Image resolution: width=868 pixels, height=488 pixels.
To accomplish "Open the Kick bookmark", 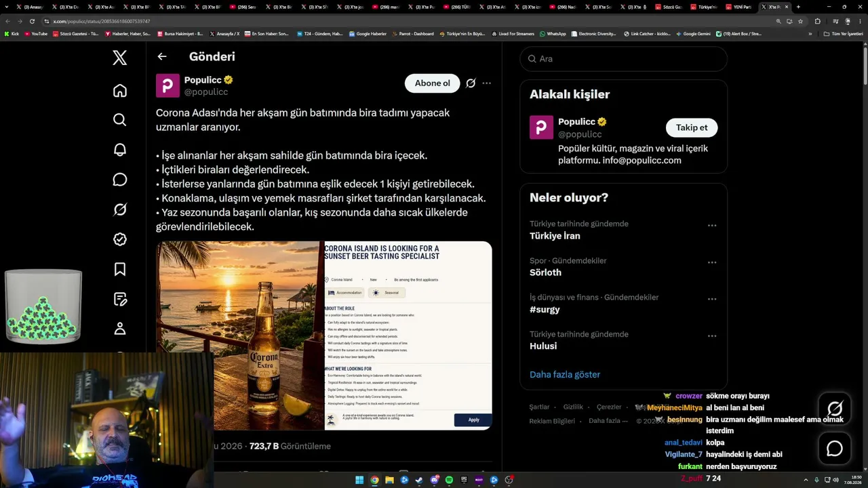I will click(12, 34).
